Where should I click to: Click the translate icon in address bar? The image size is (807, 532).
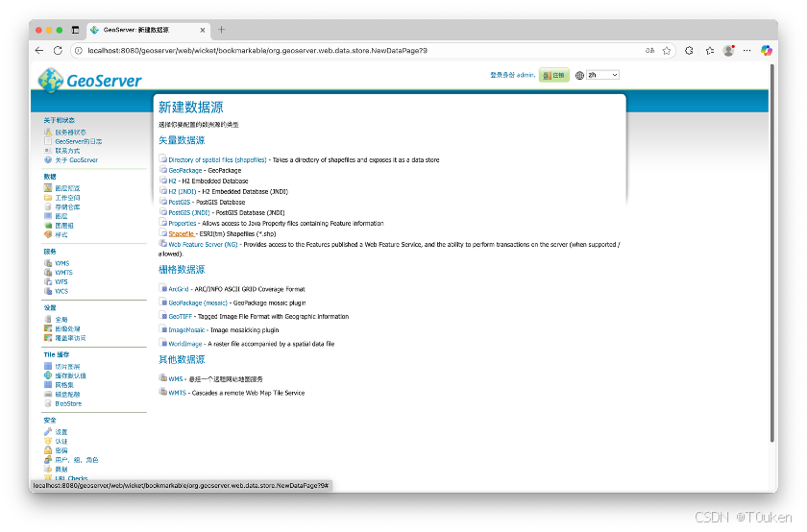coord(649,51)
